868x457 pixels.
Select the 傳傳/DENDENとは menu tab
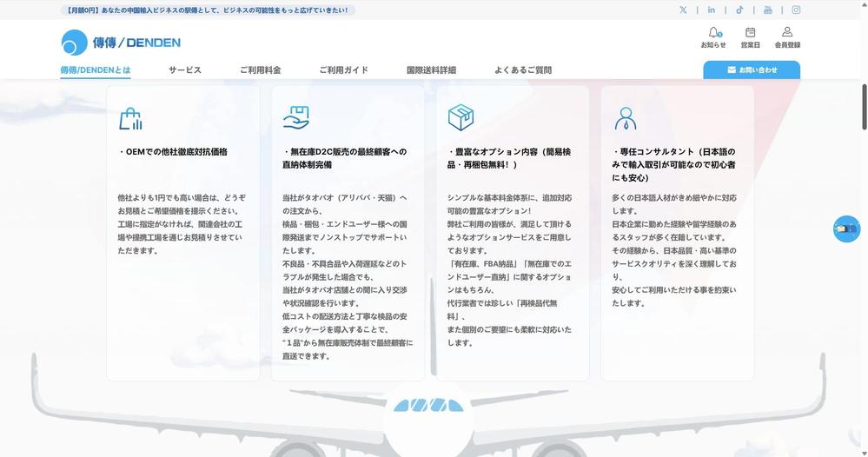(96, 70)
